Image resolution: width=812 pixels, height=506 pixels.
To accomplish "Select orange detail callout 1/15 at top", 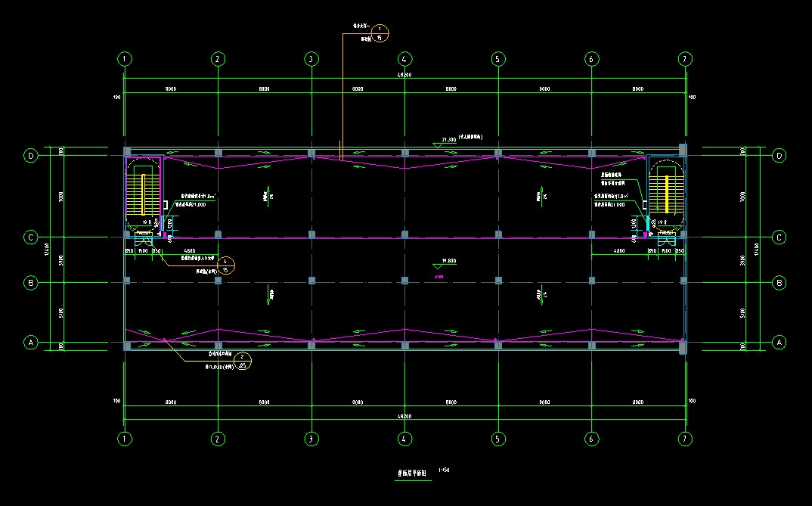I will click(380, 33).
